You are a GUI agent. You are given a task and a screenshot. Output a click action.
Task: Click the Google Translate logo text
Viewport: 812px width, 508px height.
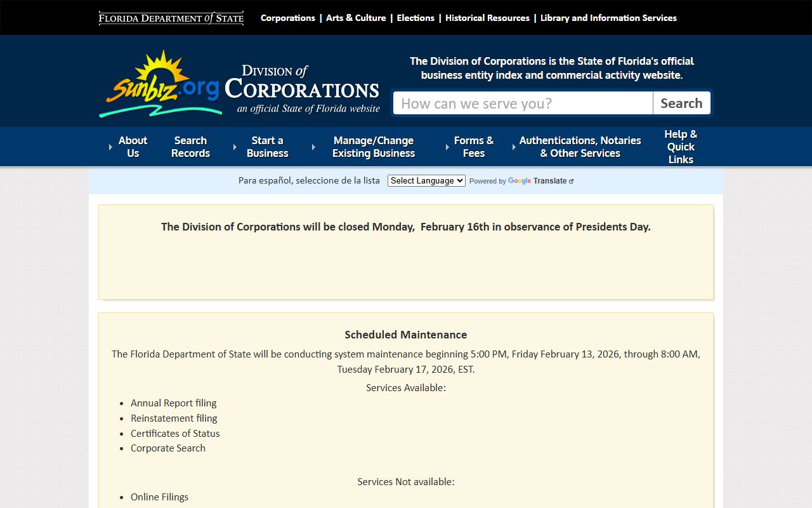click(537, 181)
